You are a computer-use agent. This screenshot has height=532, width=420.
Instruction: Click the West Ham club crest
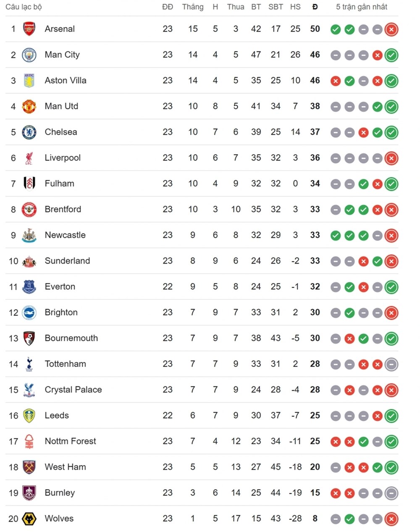tap(29, 467)
